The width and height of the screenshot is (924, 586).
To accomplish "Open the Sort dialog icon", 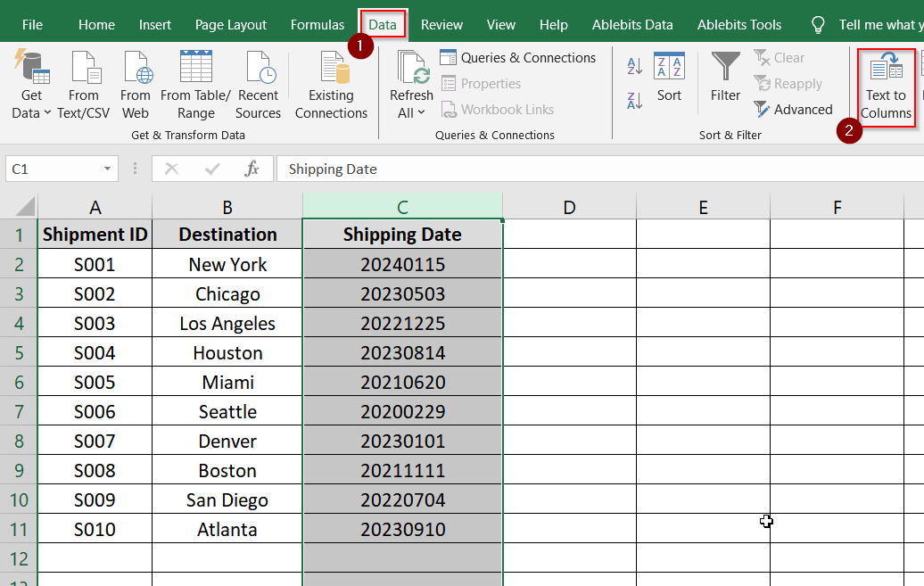I will [x=669, y=65].
